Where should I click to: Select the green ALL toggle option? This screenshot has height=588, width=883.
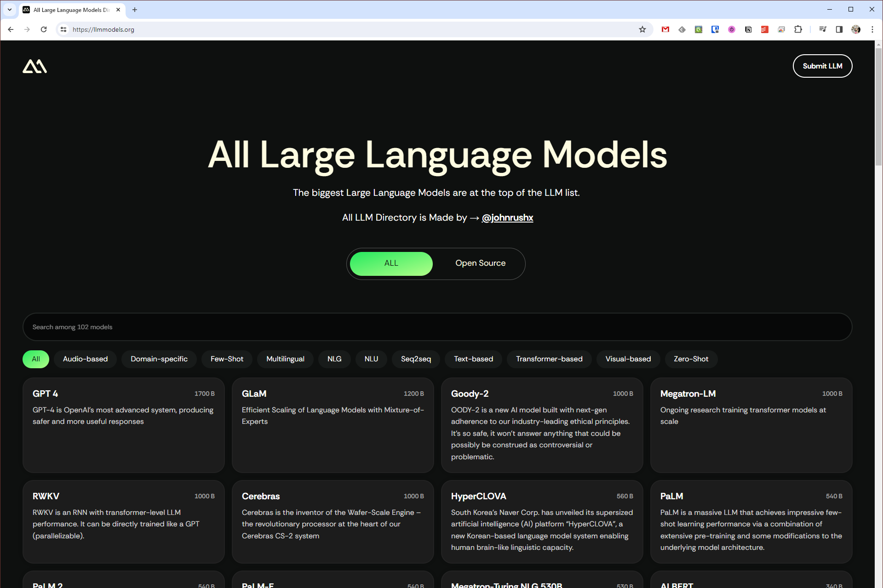(391, 263)
